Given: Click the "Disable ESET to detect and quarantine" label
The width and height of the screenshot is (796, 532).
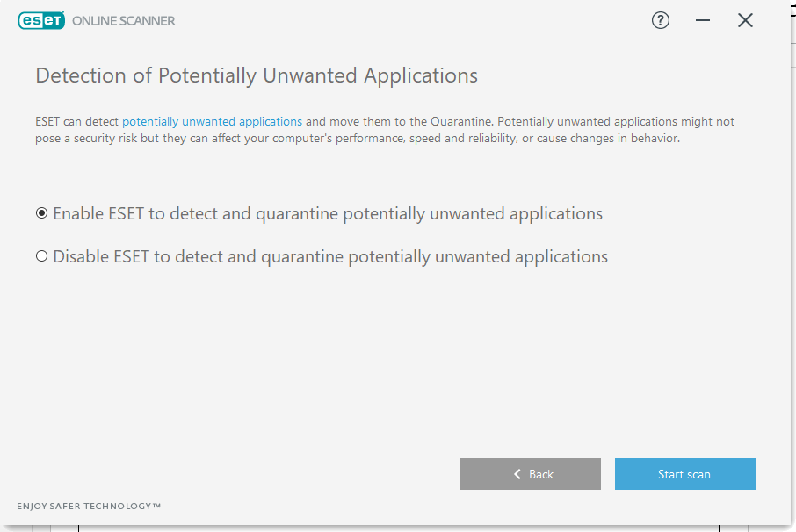Looking at the screenshot, I should coord(330,257).
